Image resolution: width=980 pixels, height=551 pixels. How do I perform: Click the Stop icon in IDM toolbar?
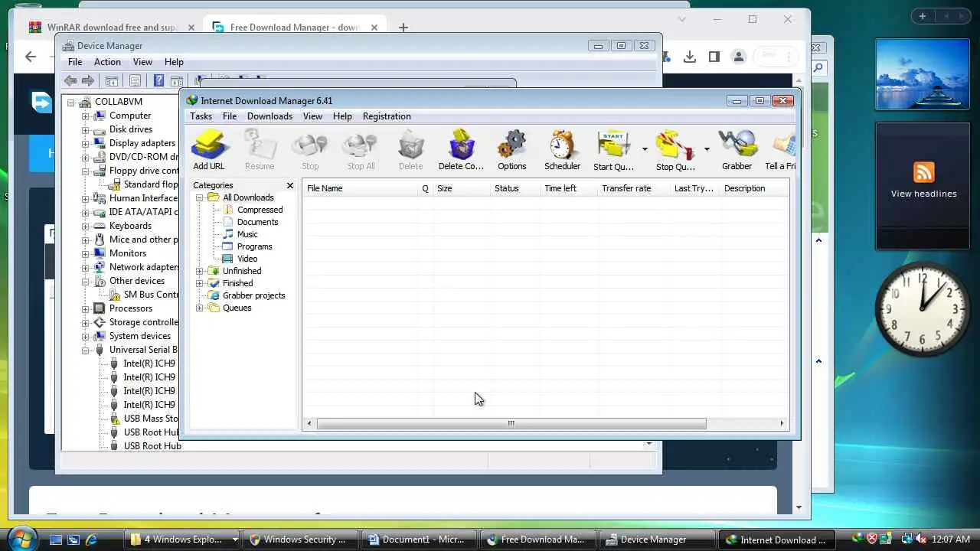310,149
